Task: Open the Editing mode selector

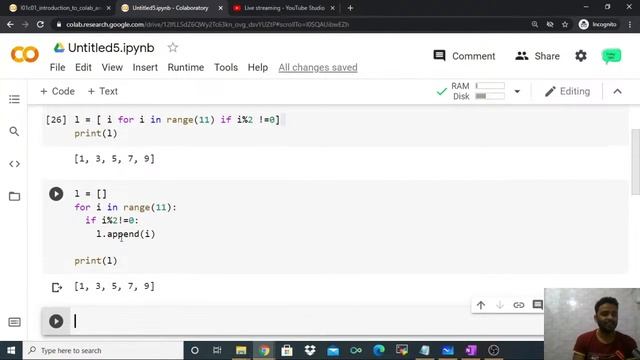Action: [567, 91]
